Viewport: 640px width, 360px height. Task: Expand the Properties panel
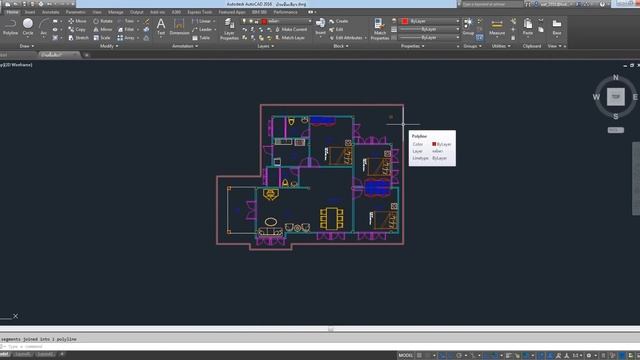pyautogui.click(x=412, y=46)
